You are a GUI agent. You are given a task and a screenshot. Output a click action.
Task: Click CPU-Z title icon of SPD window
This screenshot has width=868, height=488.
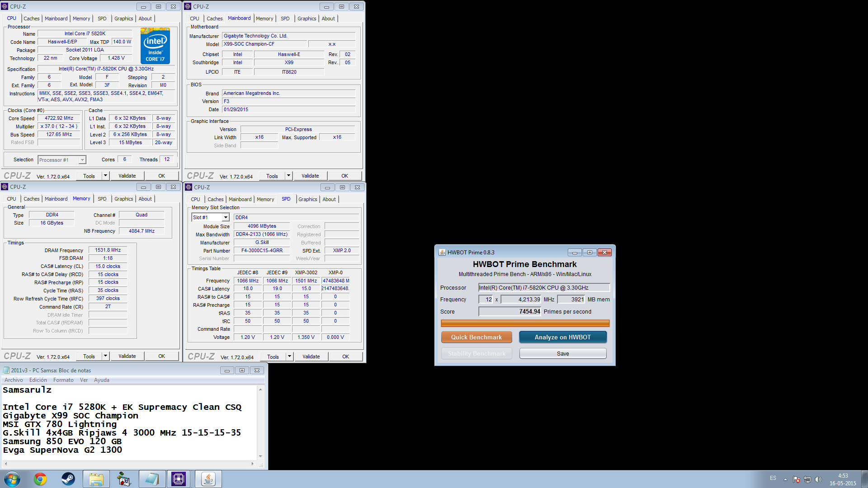(x=189, y=187)
